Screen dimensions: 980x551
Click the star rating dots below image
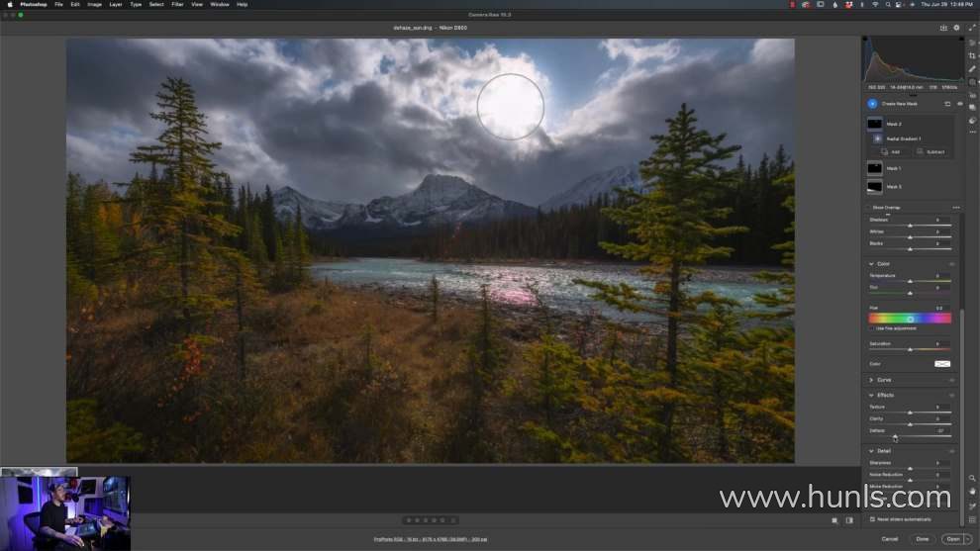[x=431, y=519]
